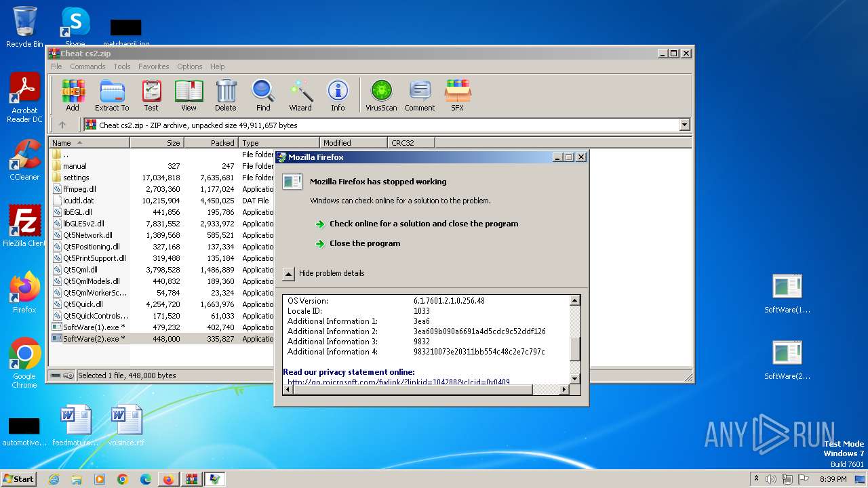Open the Recycle Bin desktop icon

point(24,27)
